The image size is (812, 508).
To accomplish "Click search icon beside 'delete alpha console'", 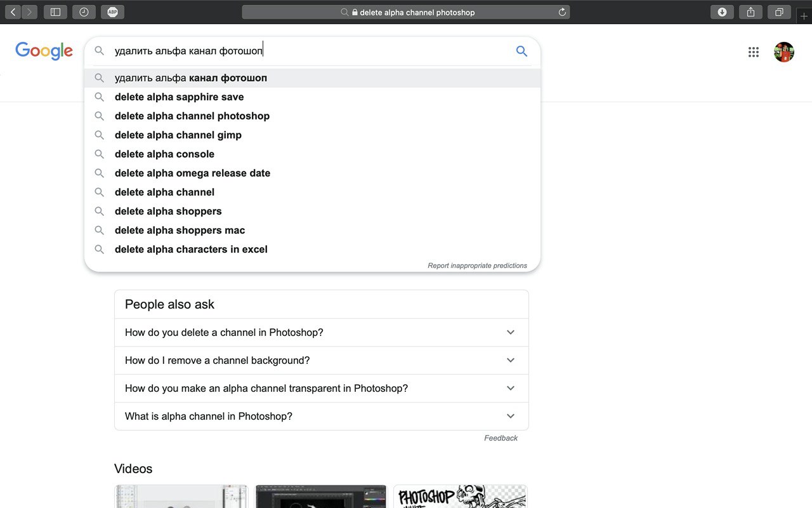I will (100, 154).
